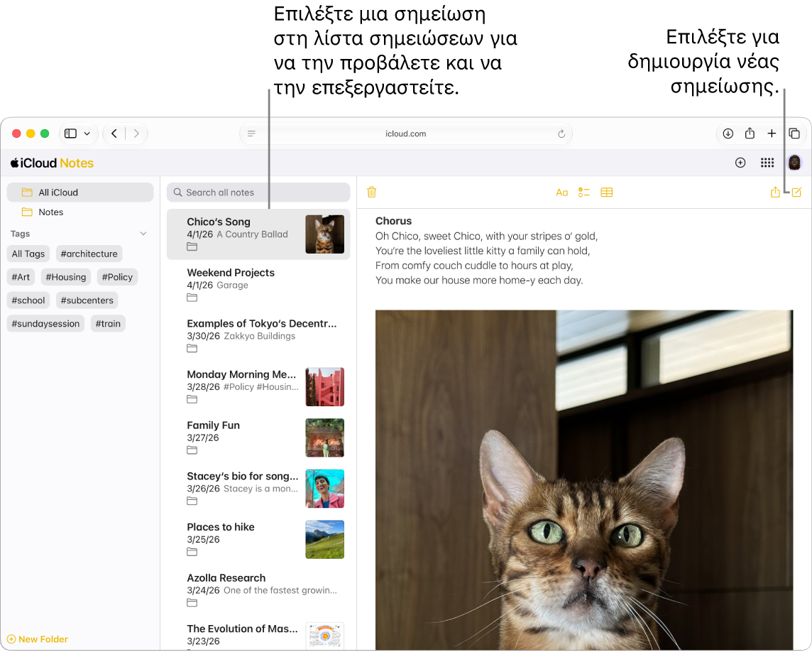Image resolution: width=812 pixels, height=652 pixels.
Task: Open the Aa text format options
Action: pyautogui.click(x=562, y=192)
